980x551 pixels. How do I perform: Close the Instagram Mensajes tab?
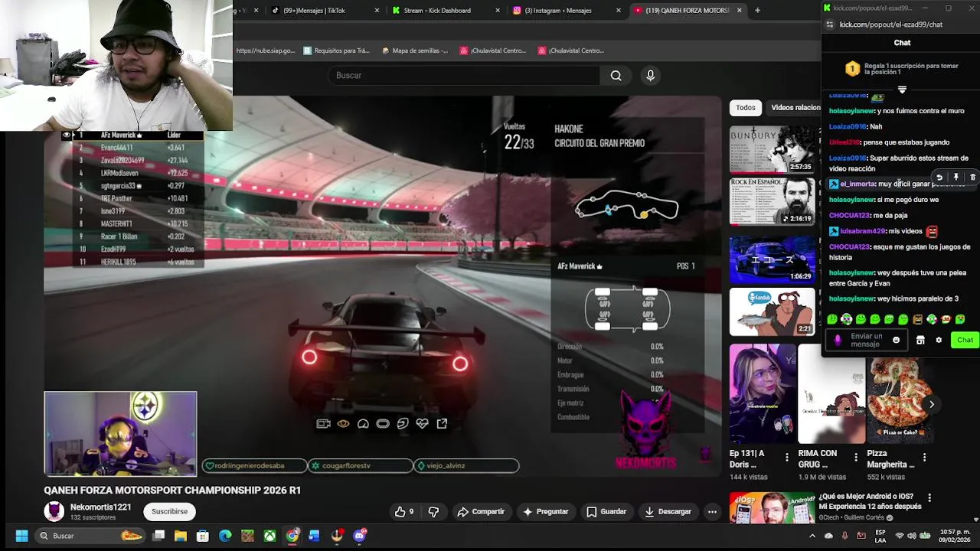pos(619,10)
